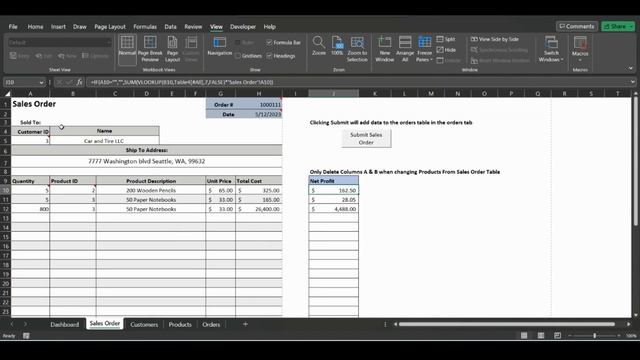Click in the formula bar input
Screen dimensions: 640x360
pos(357,82)
